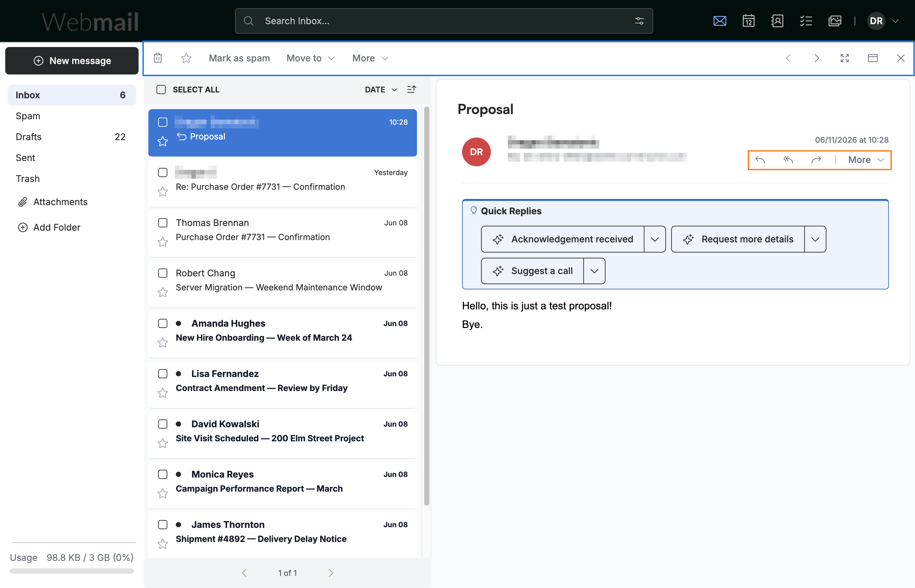This screenshot has height=588, width=915.
Task: Star the Proposal message in the list
Action: coord(163,141)
